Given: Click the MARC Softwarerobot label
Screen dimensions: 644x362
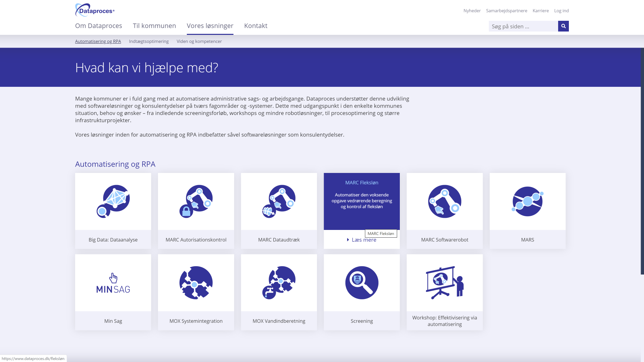Looking at the screenshot, I should tap(445, 240).
